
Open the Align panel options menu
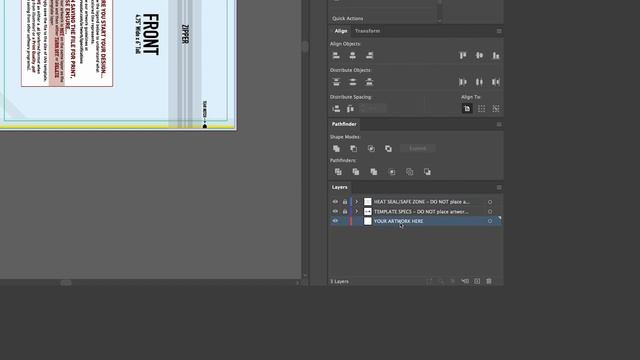[x=499, y=31]
